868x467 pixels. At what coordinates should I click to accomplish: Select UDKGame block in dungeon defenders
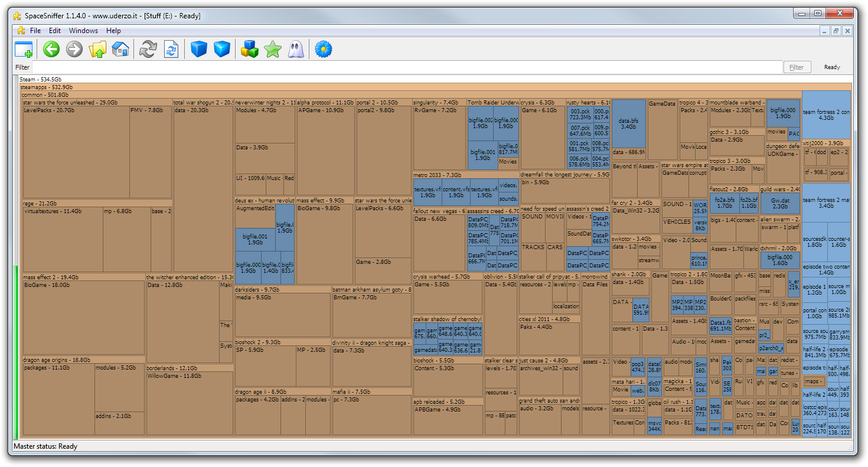pos(782,166)
